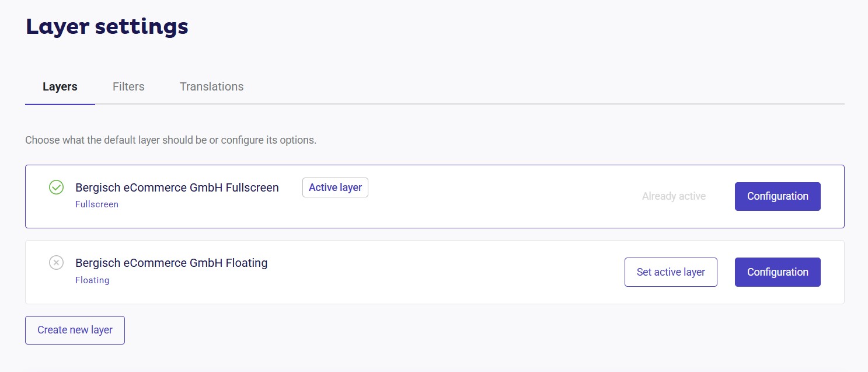Open Configuration for the Fullscreen layer
Screen dimensions: 868x372
click(x=778, y=196)
